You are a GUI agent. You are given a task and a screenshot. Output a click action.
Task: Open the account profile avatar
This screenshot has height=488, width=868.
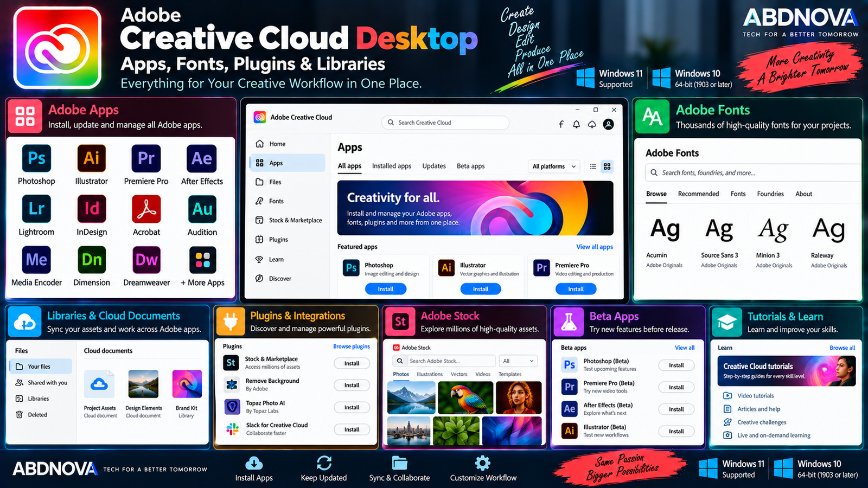(609, 124)
